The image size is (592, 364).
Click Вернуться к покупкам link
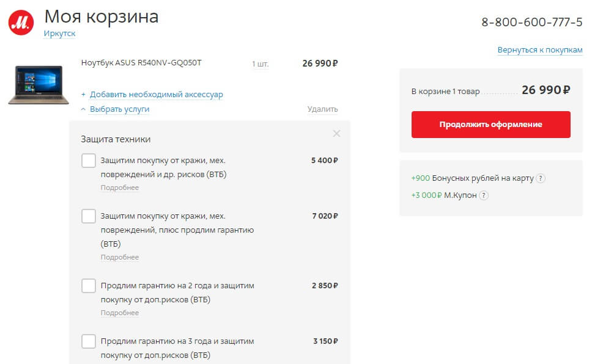539,50
